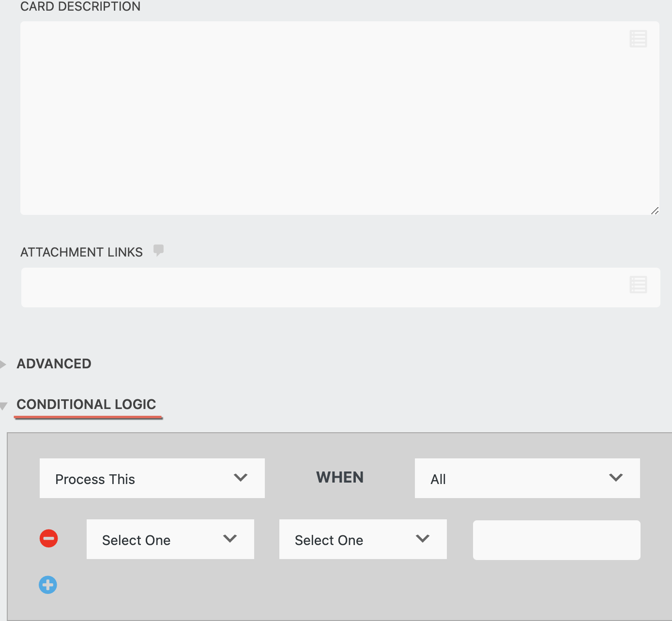Add a condition with blue plus icon

click(48, 585)
